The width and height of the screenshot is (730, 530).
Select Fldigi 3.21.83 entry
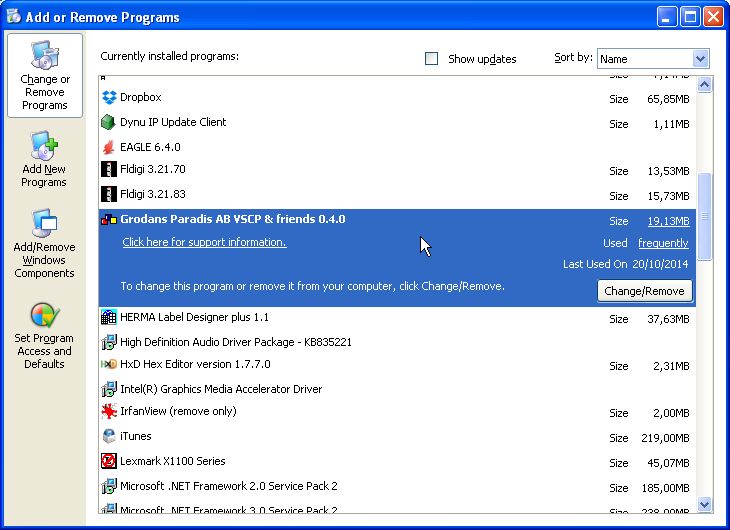(x=152, y=194)
